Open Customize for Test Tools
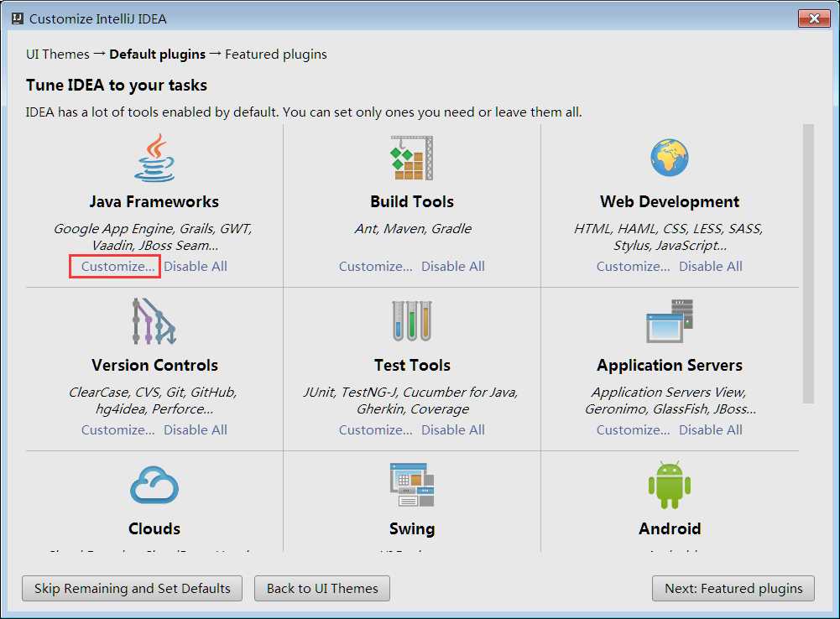This screenshot has width=840, height=619. 376,429
